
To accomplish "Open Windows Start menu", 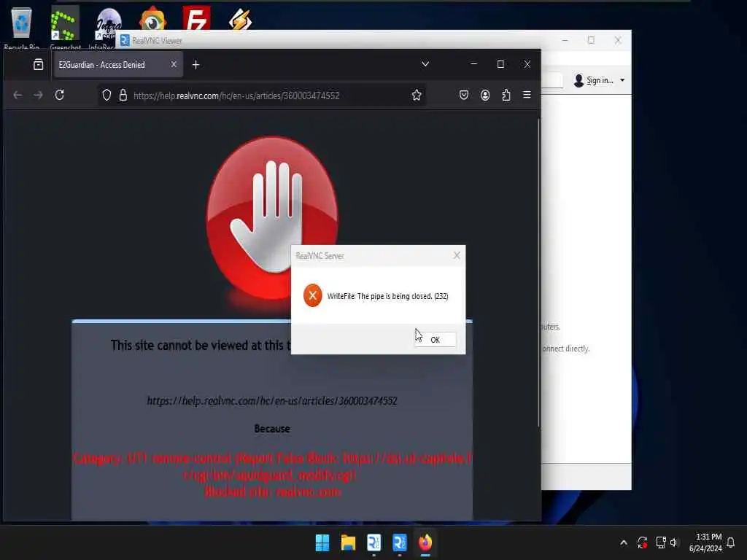I will coord(322,542).
